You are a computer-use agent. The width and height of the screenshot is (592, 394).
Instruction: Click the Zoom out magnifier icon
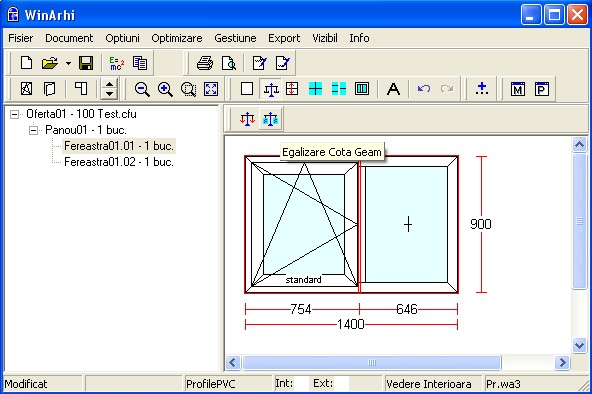coord(142,89)
